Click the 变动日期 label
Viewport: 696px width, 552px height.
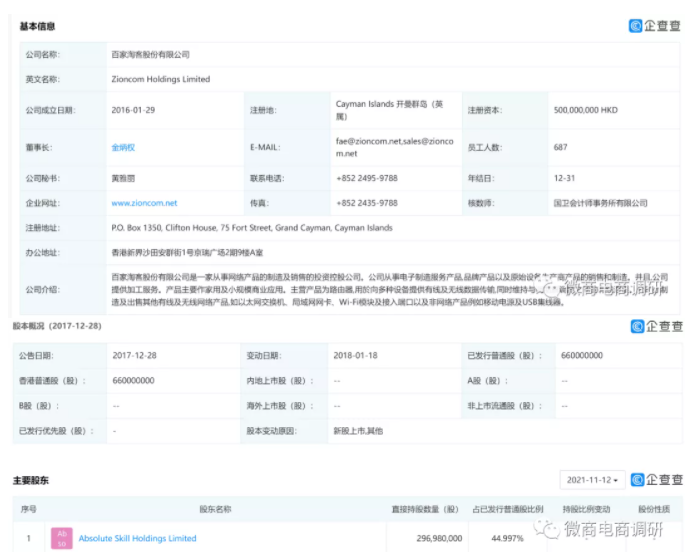(264, 355)
